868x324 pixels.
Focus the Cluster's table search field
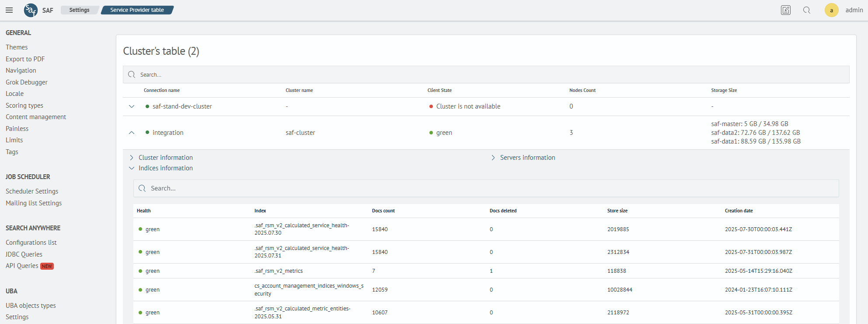[486, 75]
